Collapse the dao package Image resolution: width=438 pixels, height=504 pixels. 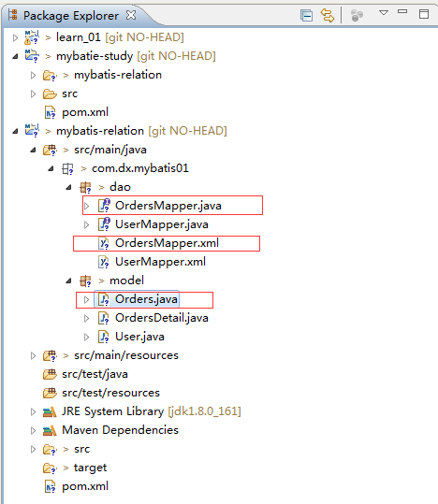pos(68,187)
